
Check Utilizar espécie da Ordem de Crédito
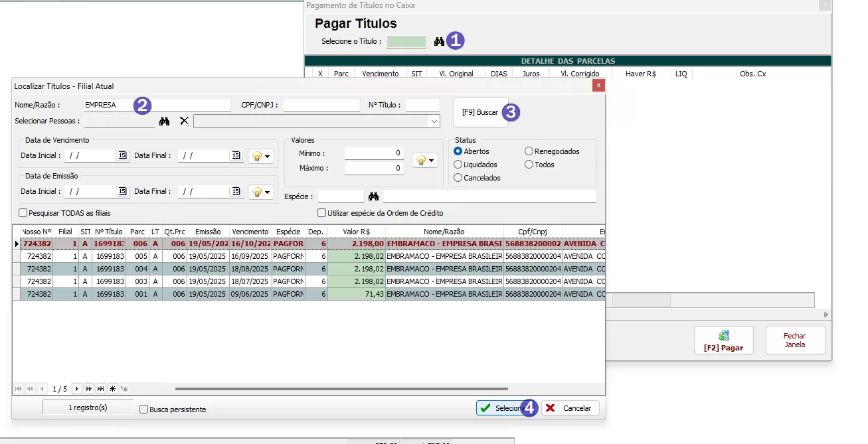click(322, 213)
